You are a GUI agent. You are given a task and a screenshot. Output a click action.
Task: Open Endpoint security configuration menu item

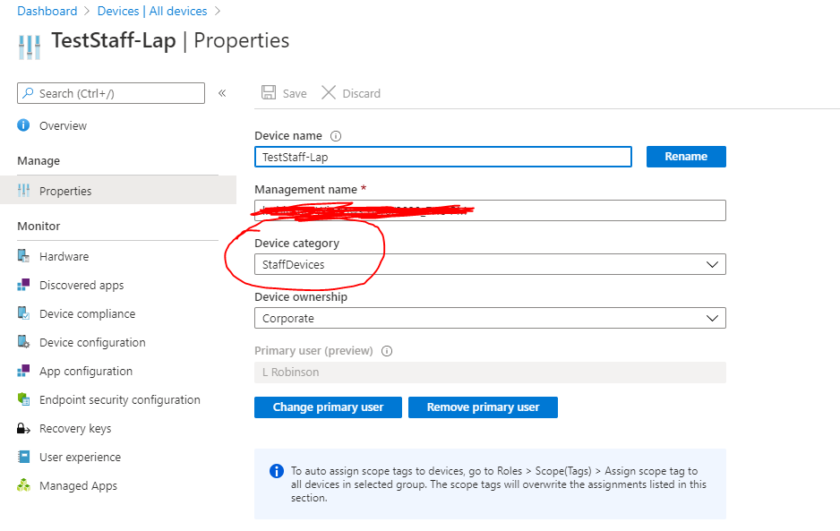pyautogui.click(x=117, y=400)
